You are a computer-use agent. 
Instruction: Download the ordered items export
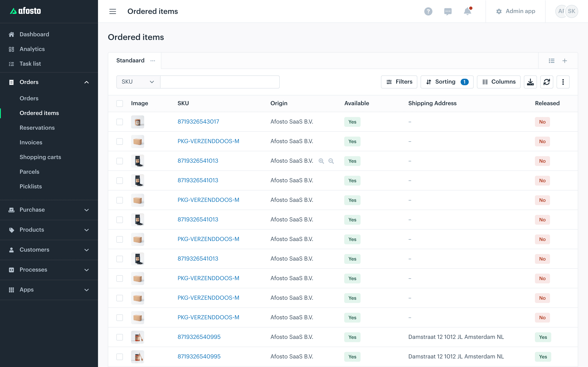(x=530, y=82)
